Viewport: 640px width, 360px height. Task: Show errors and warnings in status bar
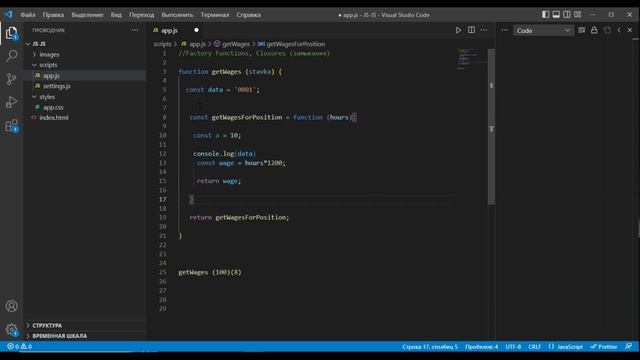[x=19, y=347]
